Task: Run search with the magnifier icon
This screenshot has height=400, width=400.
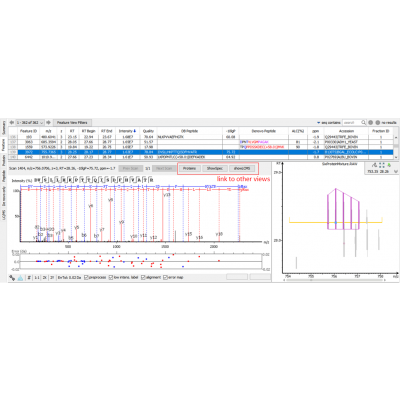Action: coord(363,123)
